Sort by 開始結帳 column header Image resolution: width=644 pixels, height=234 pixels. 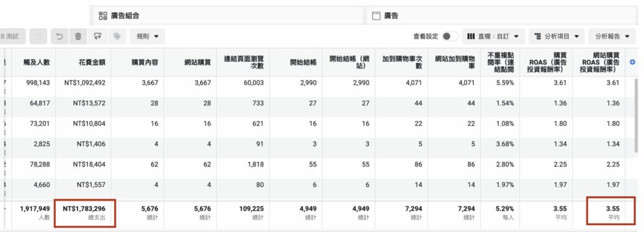296,62
